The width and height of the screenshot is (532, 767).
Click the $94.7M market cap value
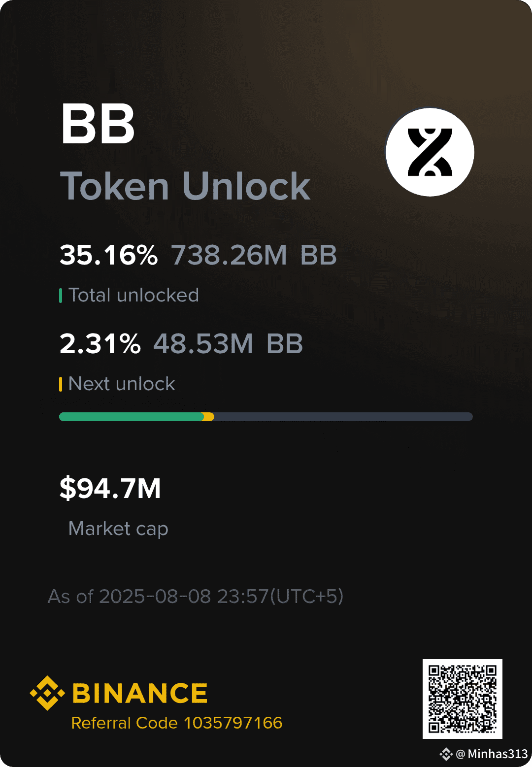(110, 488)
